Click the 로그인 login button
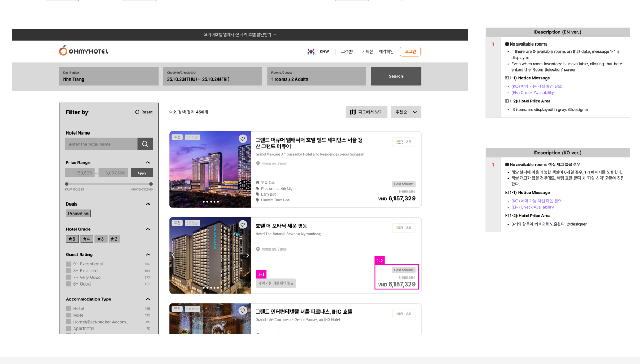Viewport: 640px width, 364px height. click(x=410, y=51)
